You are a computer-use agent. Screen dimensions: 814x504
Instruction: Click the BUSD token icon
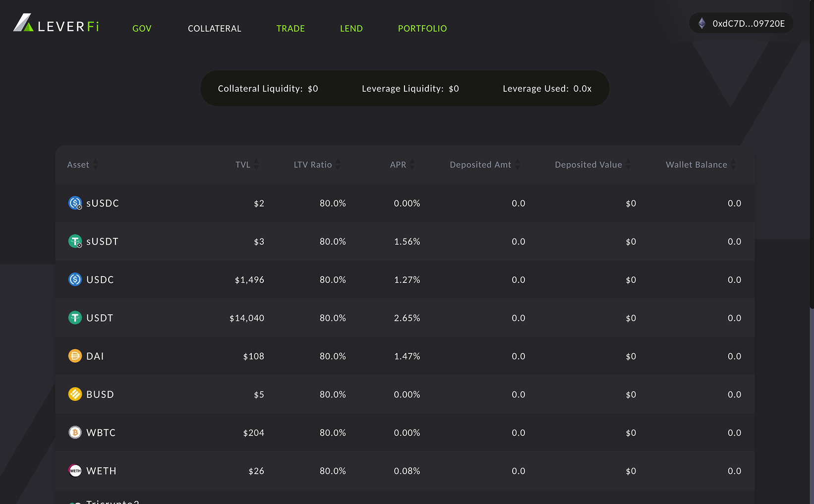(x=75, y=394)
